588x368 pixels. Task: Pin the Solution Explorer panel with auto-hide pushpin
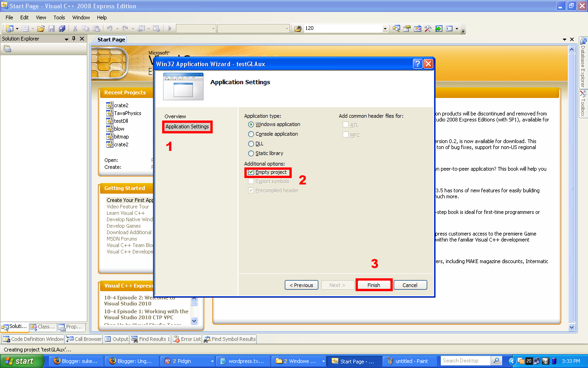click(74, 39)
